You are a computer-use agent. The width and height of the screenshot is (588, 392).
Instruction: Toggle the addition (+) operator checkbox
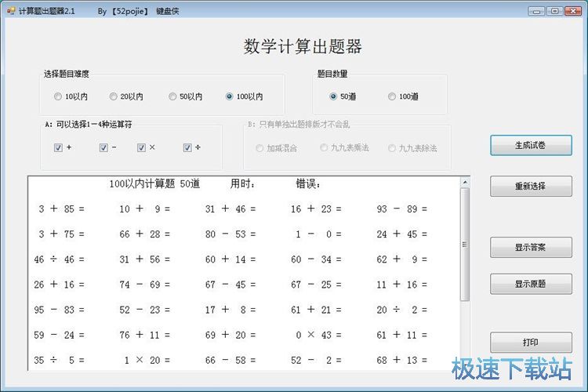(59, 147)
